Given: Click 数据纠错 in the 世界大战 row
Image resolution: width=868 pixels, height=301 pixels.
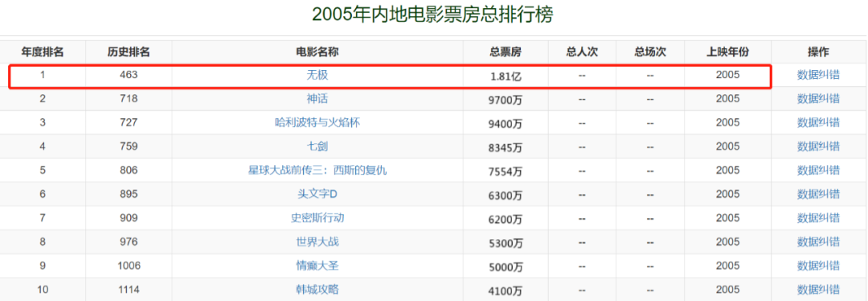Looking at the screenshot, I should point(818,241).
